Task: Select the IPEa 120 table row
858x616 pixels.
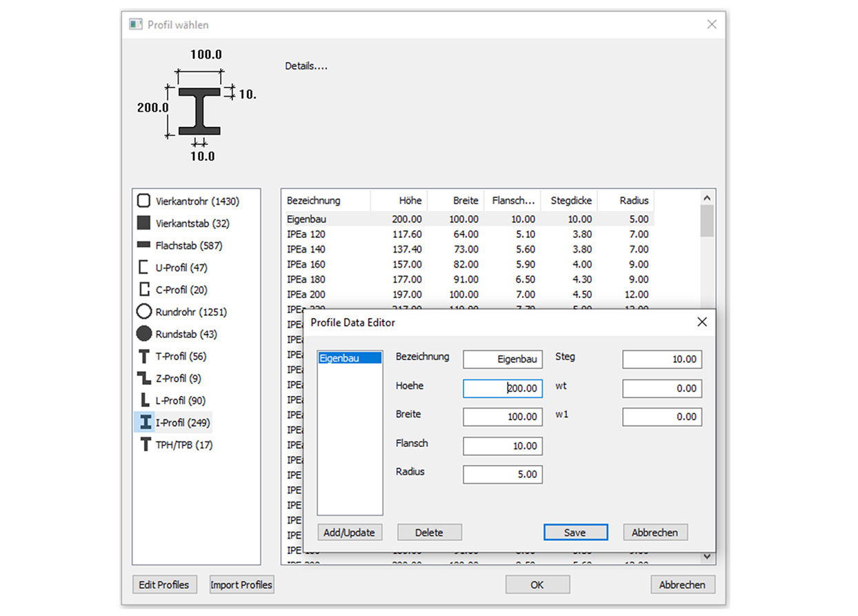Action: coord(468,234)
